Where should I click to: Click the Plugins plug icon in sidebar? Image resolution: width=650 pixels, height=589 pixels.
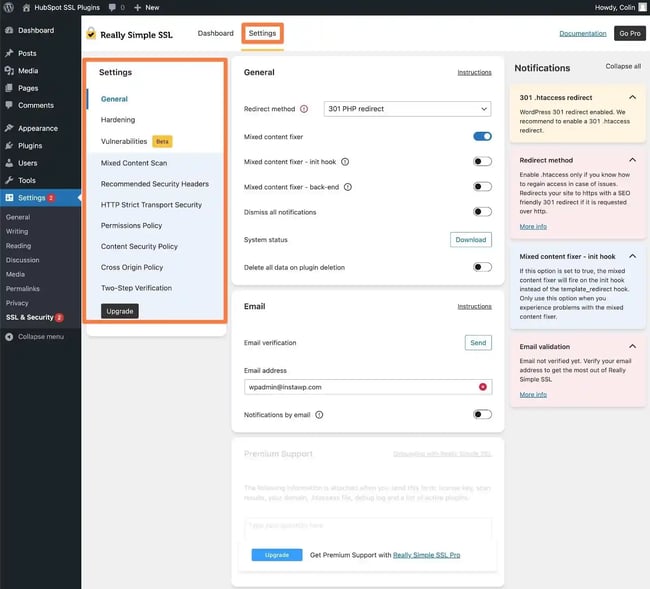pyautogui.click(x=9, y=145)
